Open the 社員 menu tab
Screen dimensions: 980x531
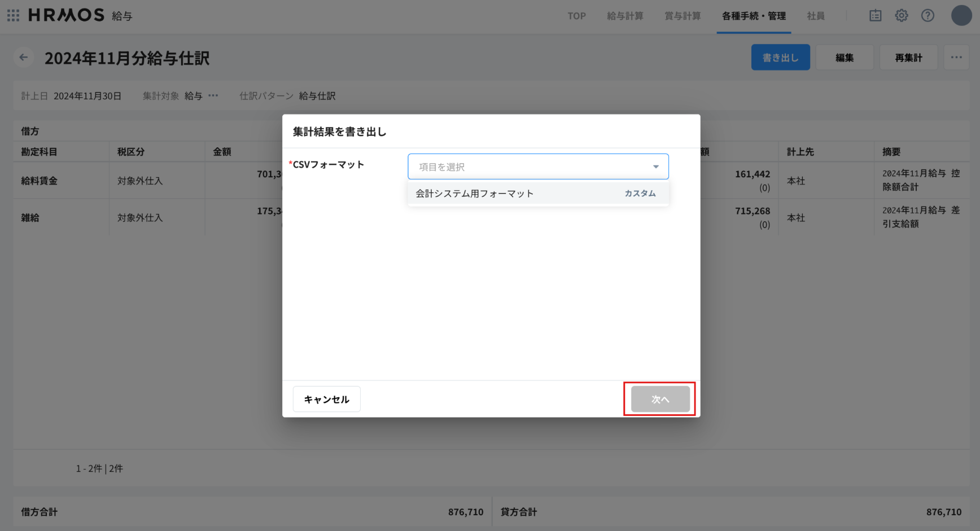coord(815,16)
